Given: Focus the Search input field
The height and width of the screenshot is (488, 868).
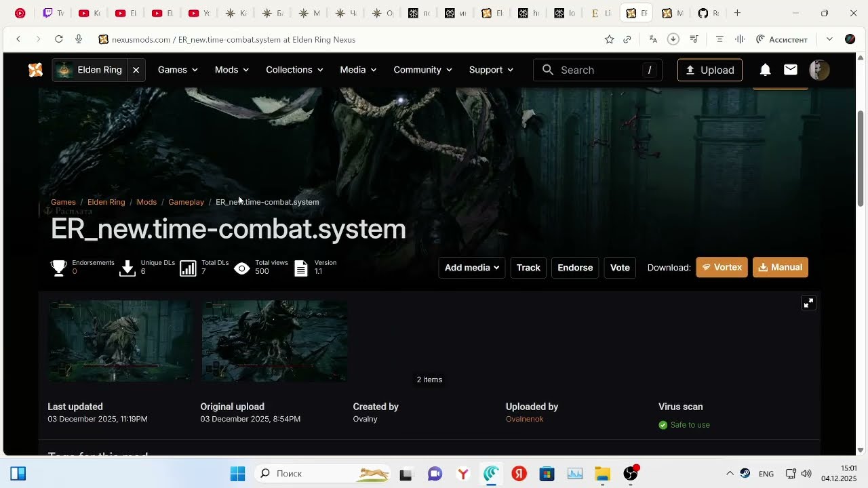Looking at the screenshot, I should (x=597, y=70).
